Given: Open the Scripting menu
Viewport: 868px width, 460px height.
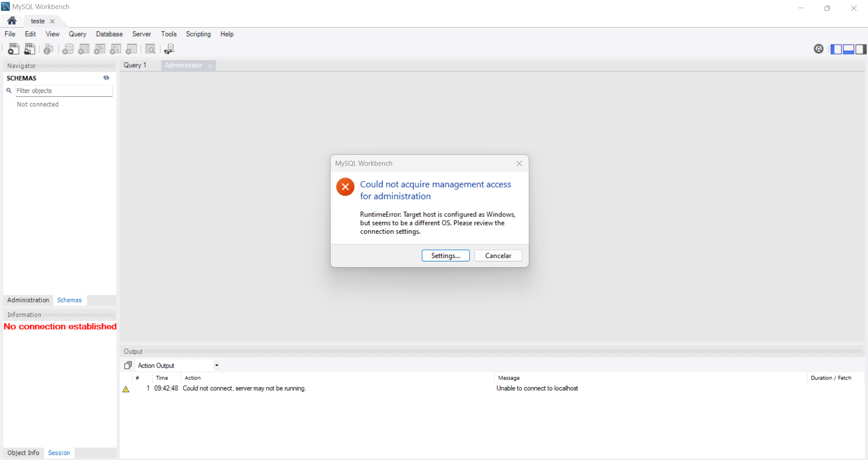Looking at the screenshot, I should (x=198, y=34).
